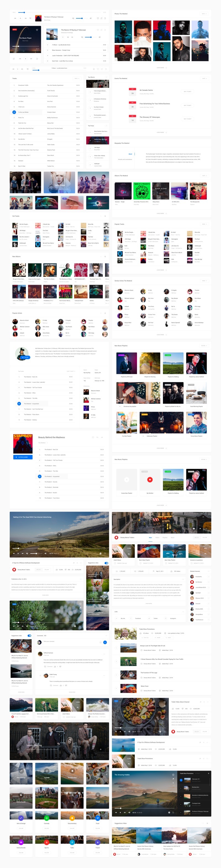Go to previous track on The Music Player card
221x868 pixels.
20,59
